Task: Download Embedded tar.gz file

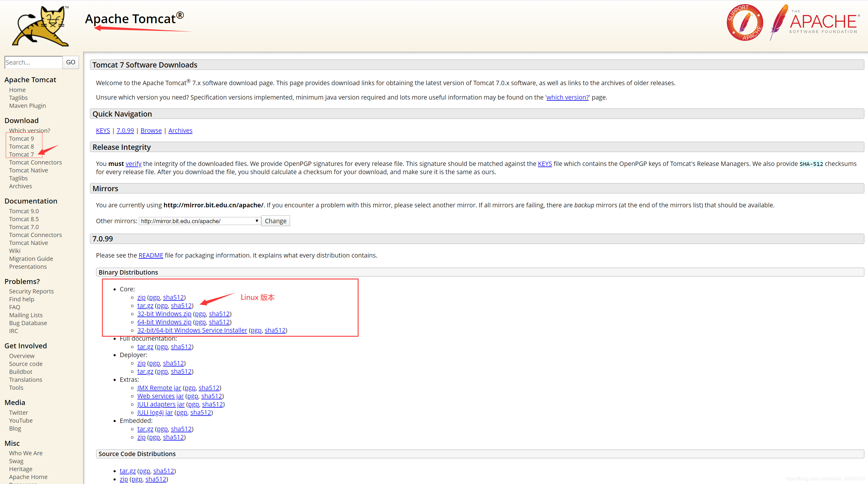Action: tap(145, 429)
